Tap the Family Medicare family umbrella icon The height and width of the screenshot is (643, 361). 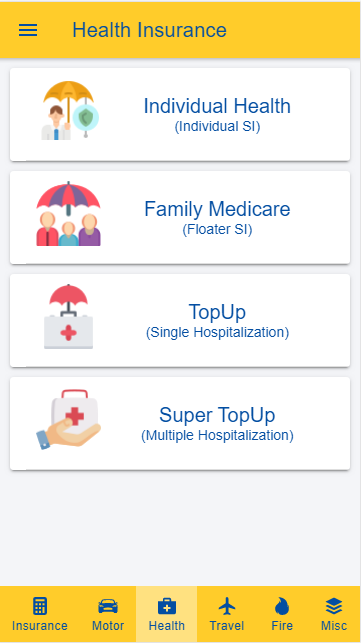coord(69,214)
